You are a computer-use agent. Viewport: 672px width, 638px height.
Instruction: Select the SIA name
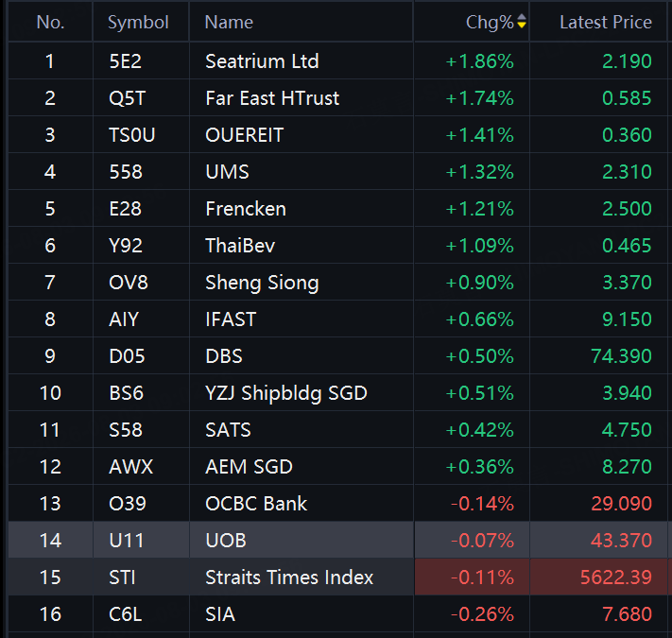pyautogui.click(x=220, y=614)
